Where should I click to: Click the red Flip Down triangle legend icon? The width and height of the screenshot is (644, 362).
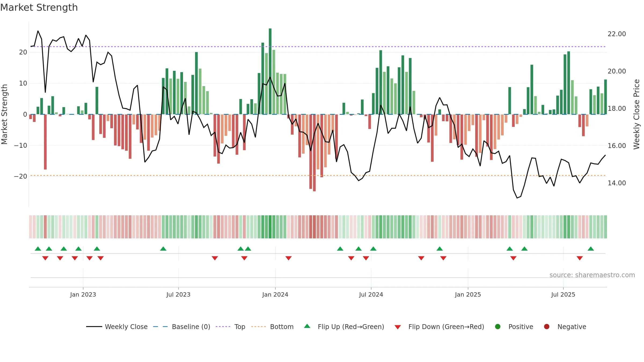398,327
